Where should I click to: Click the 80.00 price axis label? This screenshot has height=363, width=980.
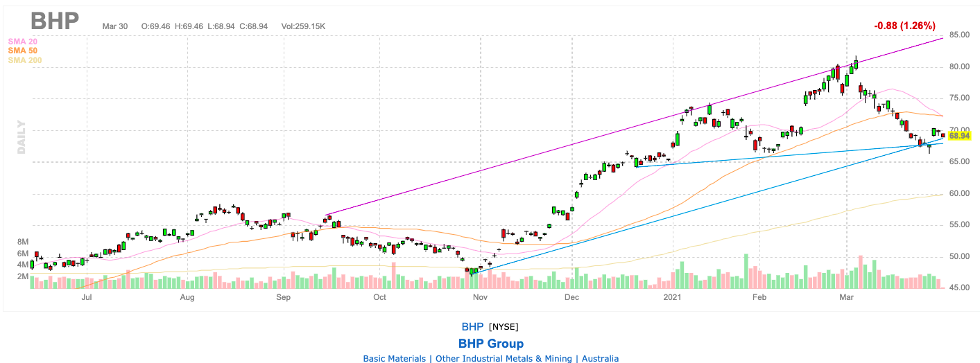click(x=960, y=67)
